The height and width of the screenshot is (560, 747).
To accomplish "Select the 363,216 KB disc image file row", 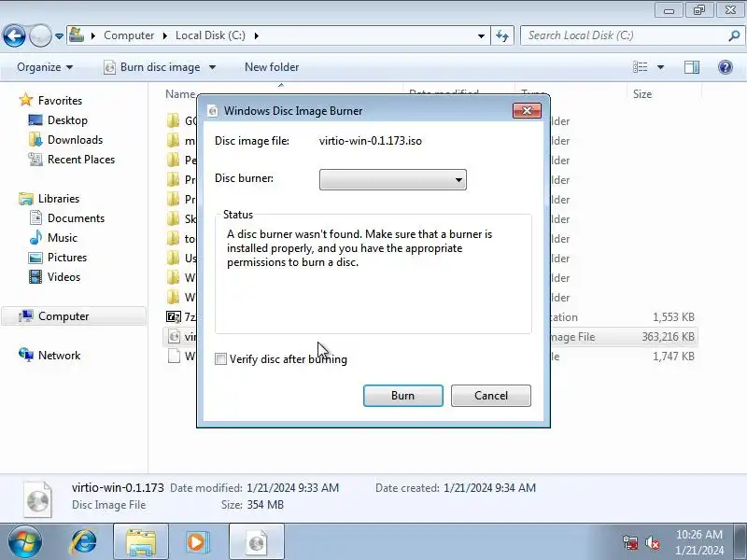I will coord(430,337).
